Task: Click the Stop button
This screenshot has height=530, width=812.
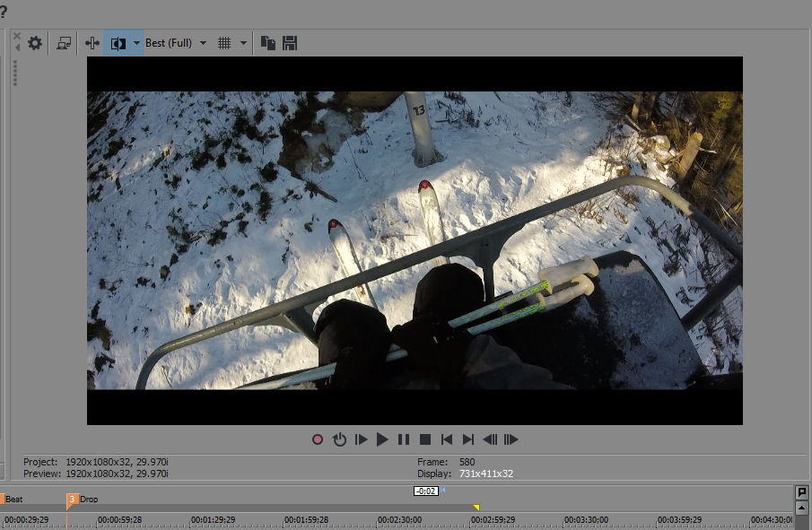Action: (x=425, y=439)
